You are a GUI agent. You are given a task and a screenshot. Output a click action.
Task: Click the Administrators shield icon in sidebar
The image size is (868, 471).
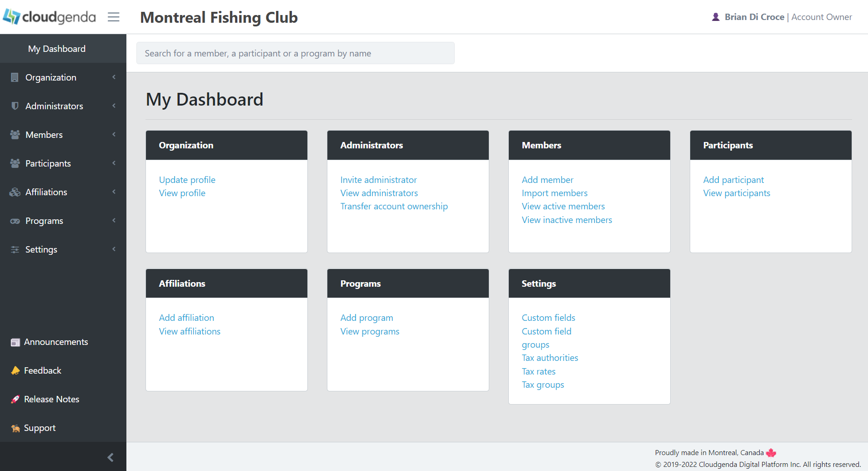15,106
